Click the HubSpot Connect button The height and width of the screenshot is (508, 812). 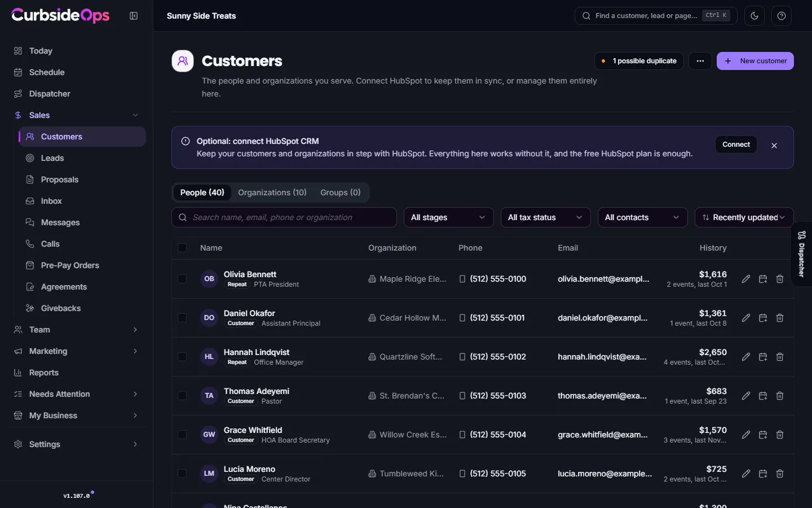tap(736, 144)
